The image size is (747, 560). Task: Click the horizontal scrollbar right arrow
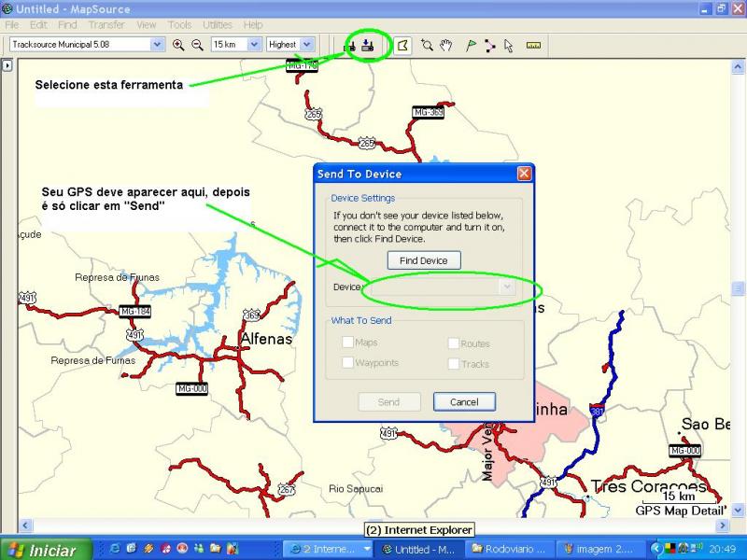coord(722,525)
